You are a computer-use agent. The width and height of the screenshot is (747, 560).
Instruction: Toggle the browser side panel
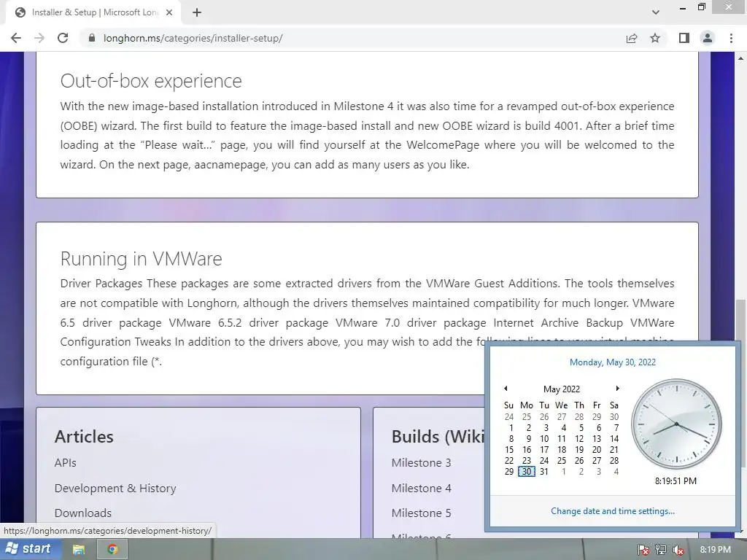(684, 38)
